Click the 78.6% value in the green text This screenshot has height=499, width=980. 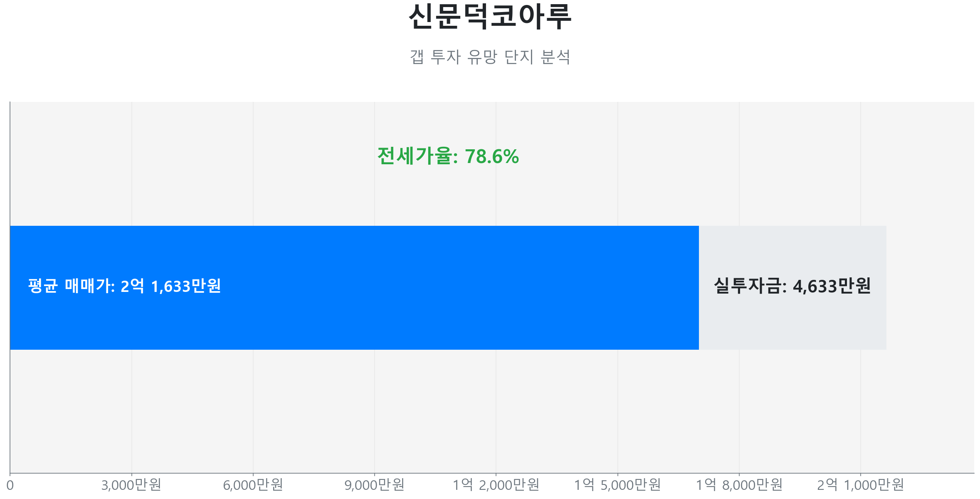tap(492, 157)
